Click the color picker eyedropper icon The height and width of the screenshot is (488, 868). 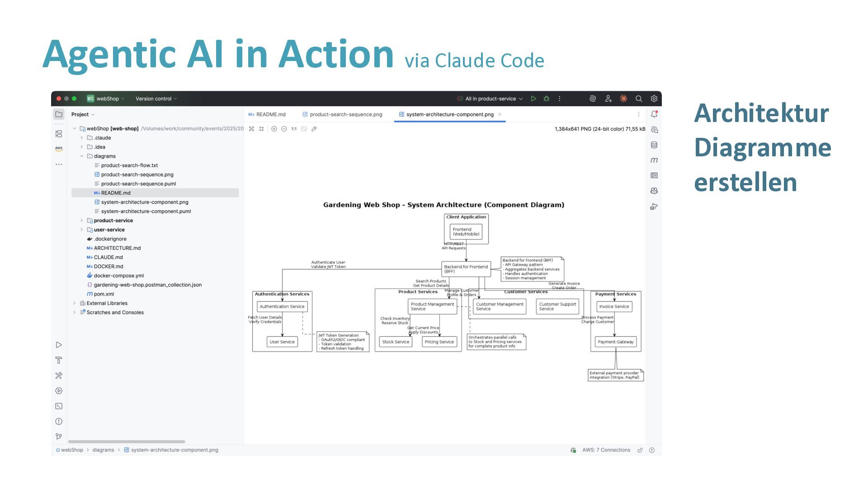[x=314, y=129]
